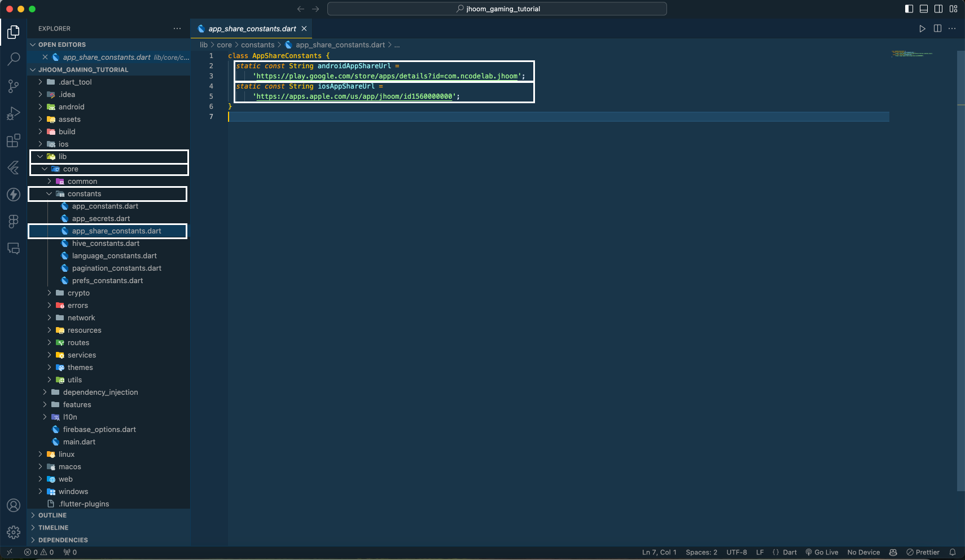965x560 pixels.
Task: Change Dart language mode in status bar
Action: (x=789, y=553)
